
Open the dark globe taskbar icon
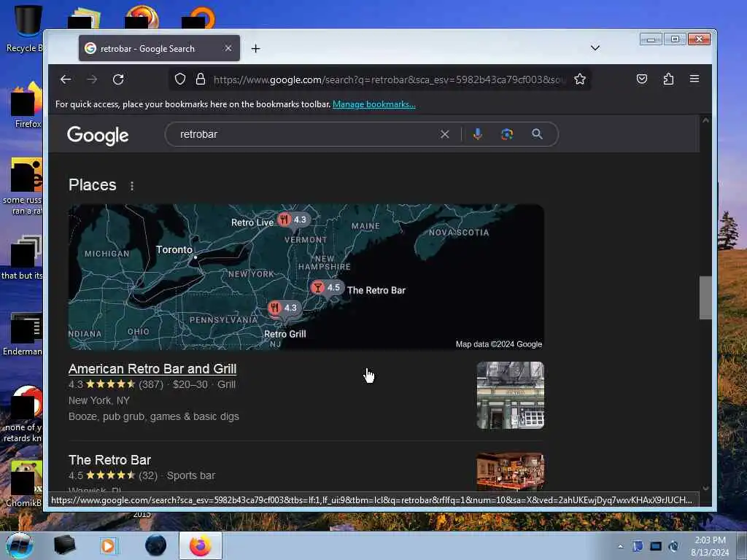click(156, 545)
